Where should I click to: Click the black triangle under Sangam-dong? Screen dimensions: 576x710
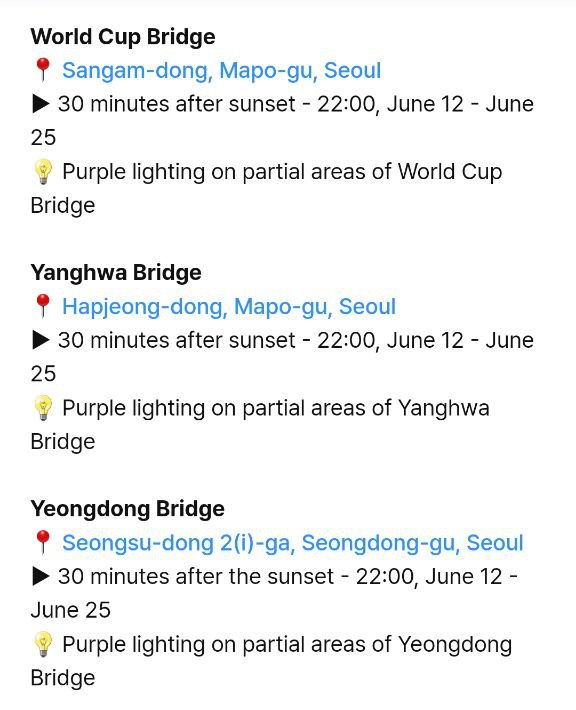pos(41,104)
